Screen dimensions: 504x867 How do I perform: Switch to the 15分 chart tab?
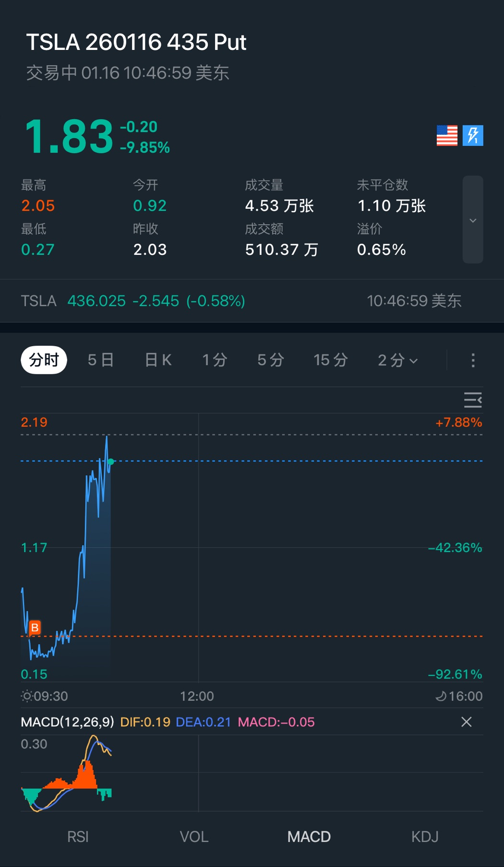(x=330, y=360)
